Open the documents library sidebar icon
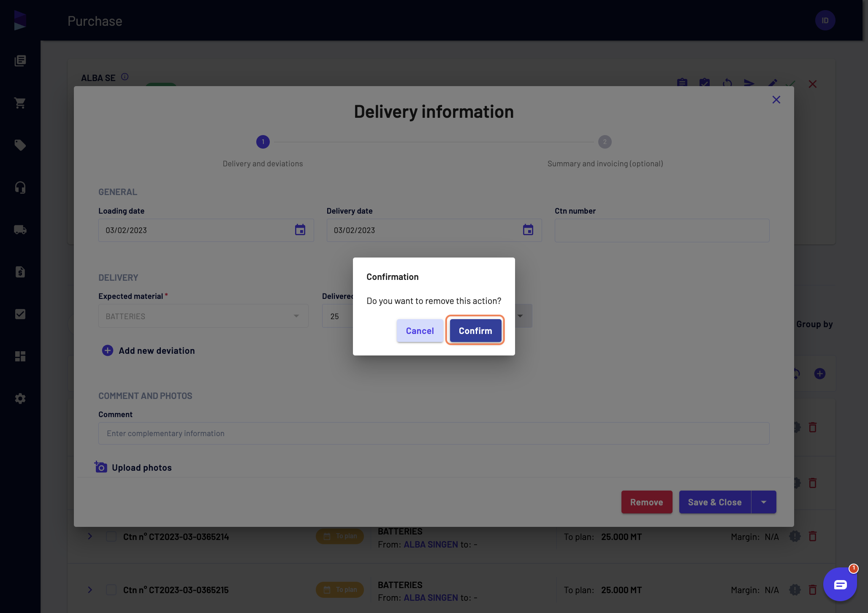Image resolution: width=868 pixels, height=613 pixels. pos(20,61)
